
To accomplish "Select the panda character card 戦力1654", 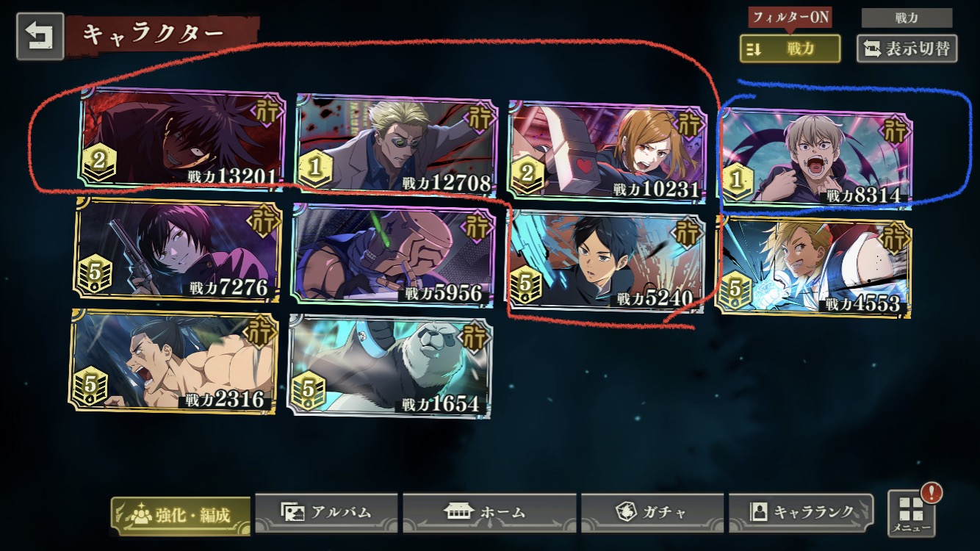I will 390,365.
